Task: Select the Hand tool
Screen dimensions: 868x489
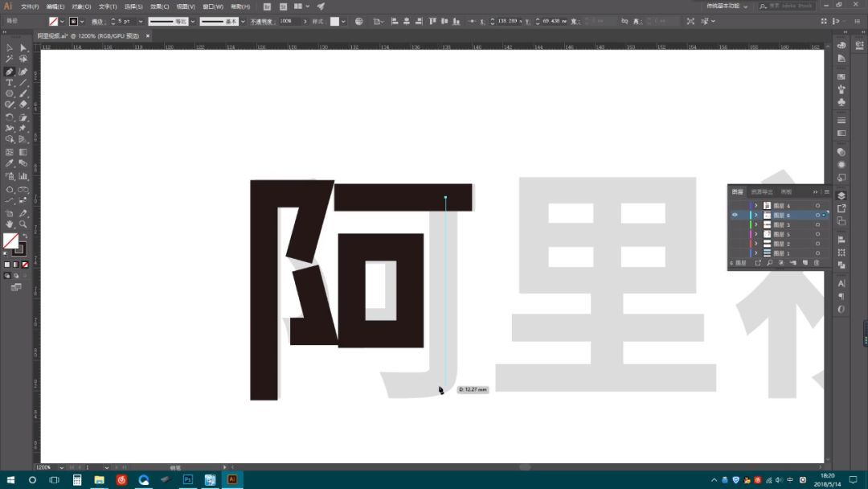Action: click(x=10, y=224)
